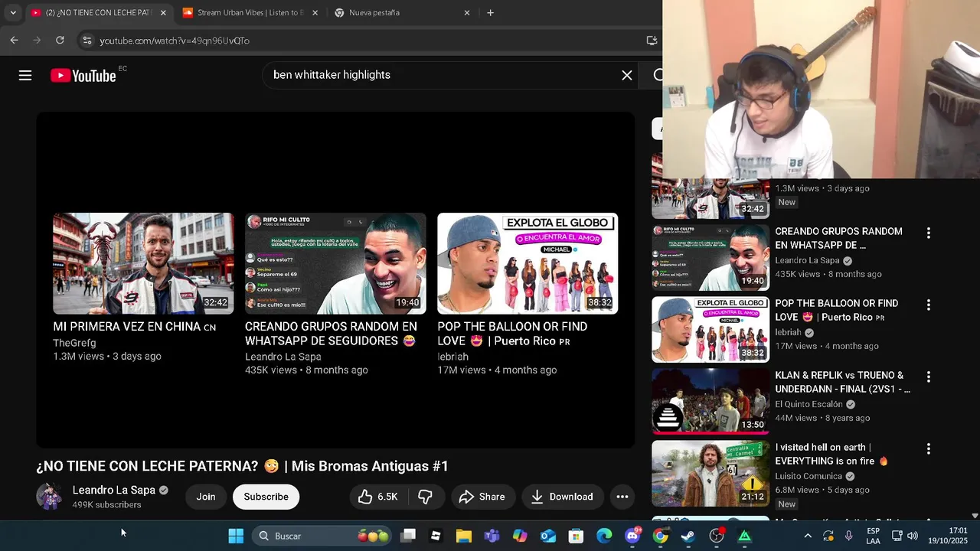Click microphone icon in system tray
980x551 pixels.
click(848, 536)
